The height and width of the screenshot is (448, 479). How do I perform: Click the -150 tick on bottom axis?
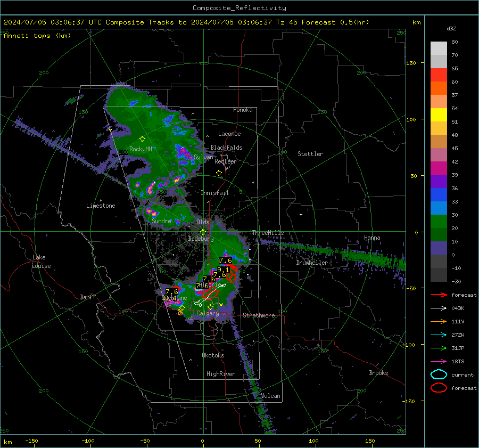tap(31, 441)
